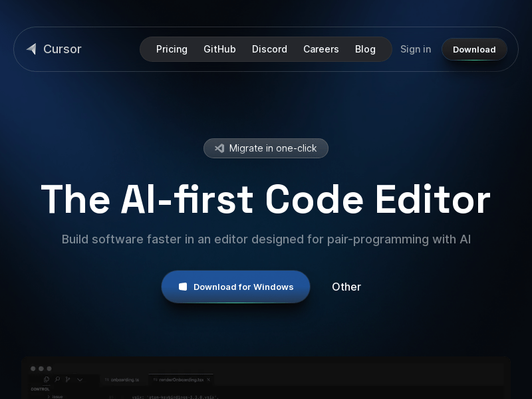
Task: Select the Migrate in one-click pill
Action: [x=266, y=148]
